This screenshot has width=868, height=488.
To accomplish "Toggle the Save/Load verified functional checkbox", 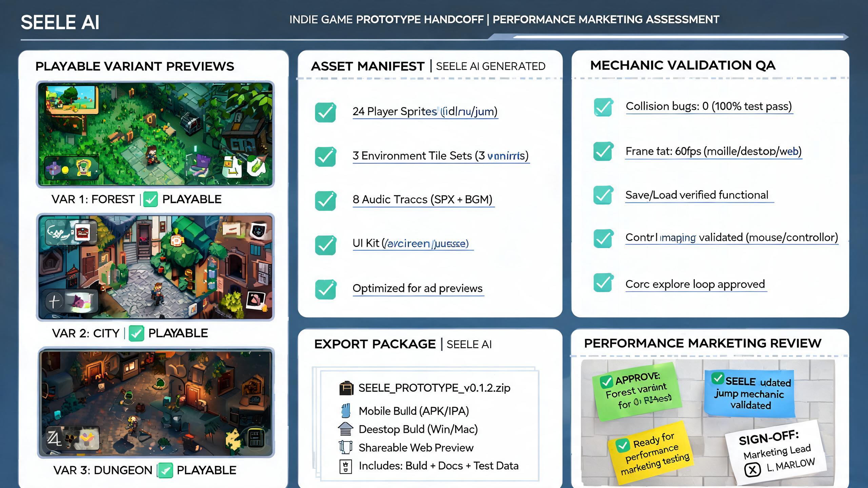I will pyautogui.click(x=603, y=195).
